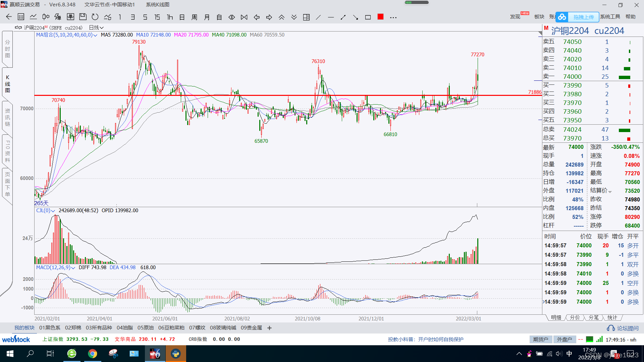The height and width of the screenshot is (362, 644).
Task: Open the 结算价 dropdown arrow
Action: click(610, 192)
